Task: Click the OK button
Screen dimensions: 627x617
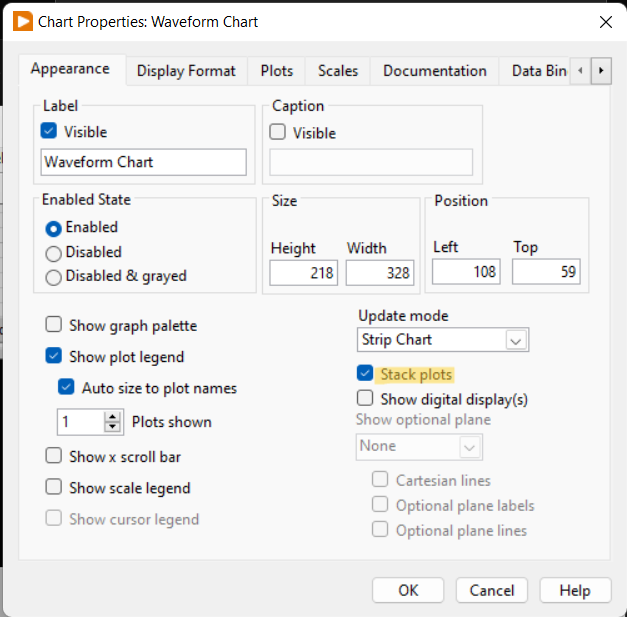Action: (x=408, y=590)
